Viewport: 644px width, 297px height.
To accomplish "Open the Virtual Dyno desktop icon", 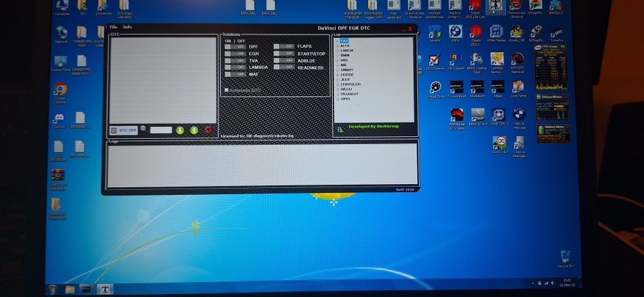I will pos(436,90).
